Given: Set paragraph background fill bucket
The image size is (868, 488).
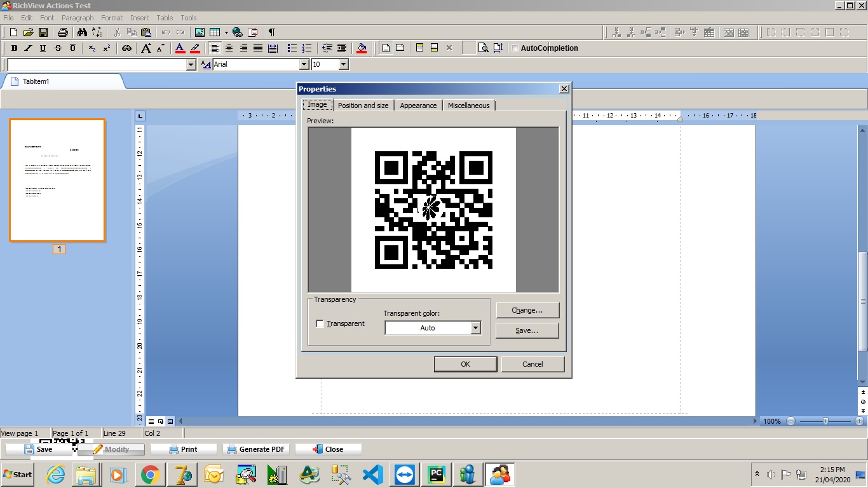Looking at the screenshot, I should tap(362, 48).
